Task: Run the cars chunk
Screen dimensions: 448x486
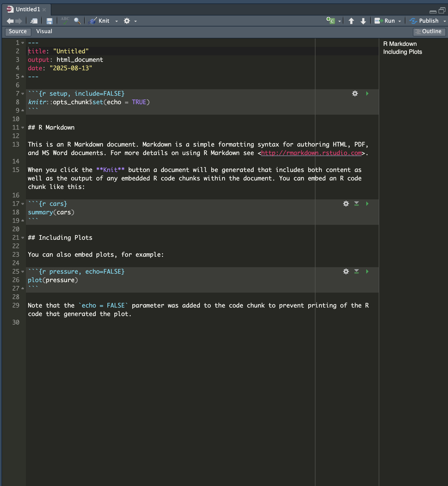Action: click(x=367, y=204)
